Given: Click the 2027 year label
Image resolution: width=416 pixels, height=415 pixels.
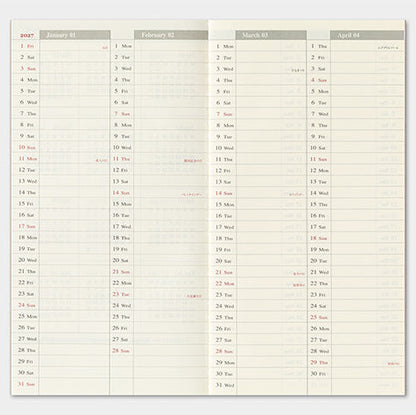Looking at the screenshot, I should click(x=27, y=35).
